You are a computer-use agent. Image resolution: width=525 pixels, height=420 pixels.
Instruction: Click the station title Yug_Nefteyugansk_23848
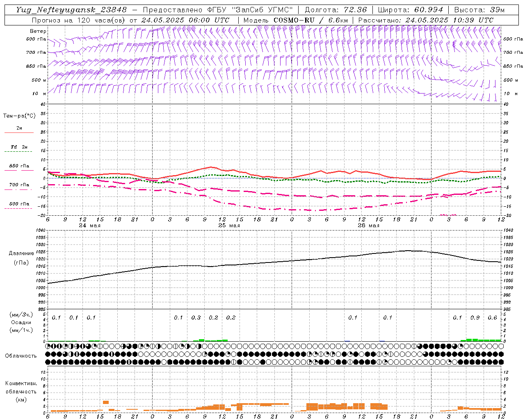71,10
